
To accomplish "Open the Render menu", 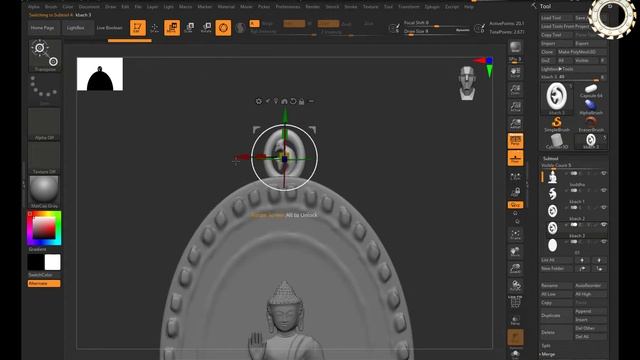I will click(313, 7).
